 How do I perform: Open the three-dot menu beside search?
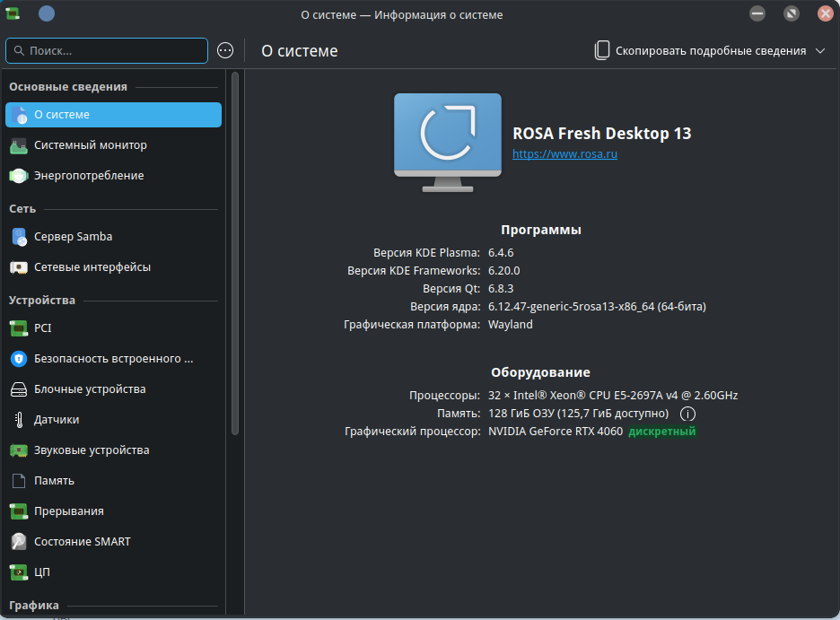(225, 51)
